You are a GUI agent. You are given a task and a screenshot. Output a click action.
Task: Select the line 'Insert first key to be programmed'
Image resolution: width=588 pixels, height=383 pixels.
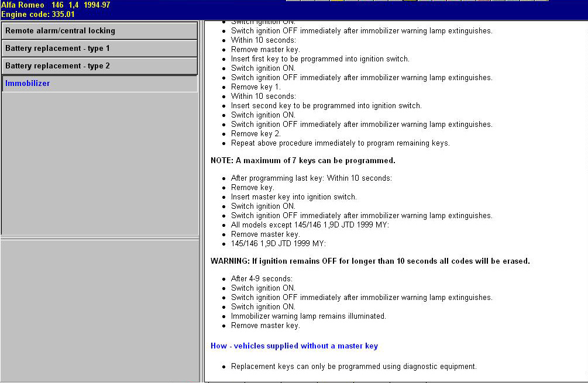[320, 59]
